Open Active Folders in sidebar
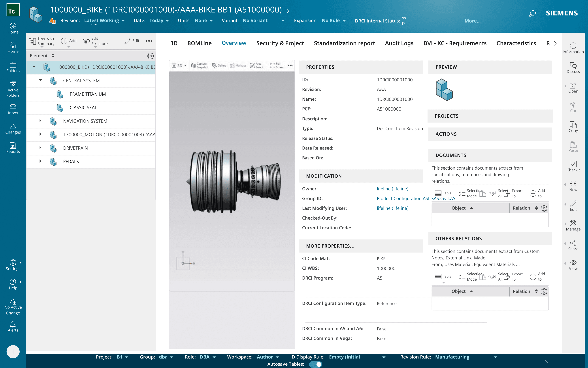Image resolution: width=588 pixels, height=368 pixels. click(13, 89)
